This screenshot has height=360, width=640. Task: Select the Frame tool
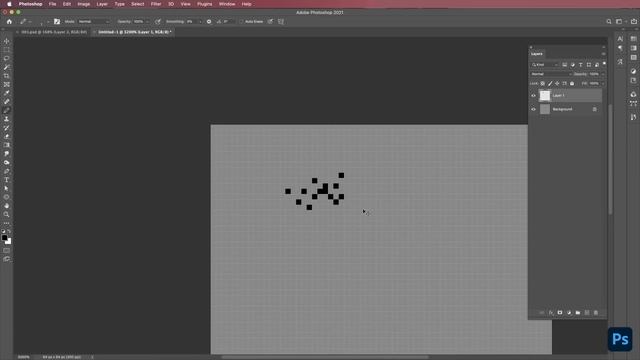[x=7, y=84]
